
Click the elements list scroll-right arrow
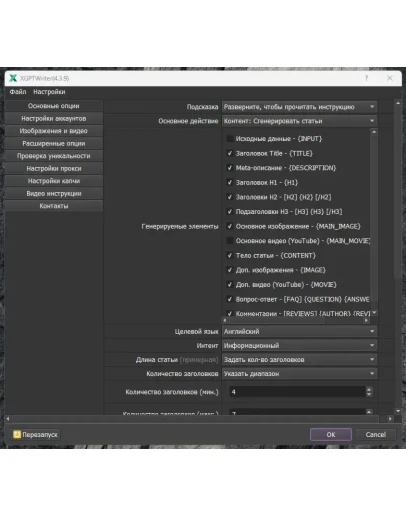(366, 320)
